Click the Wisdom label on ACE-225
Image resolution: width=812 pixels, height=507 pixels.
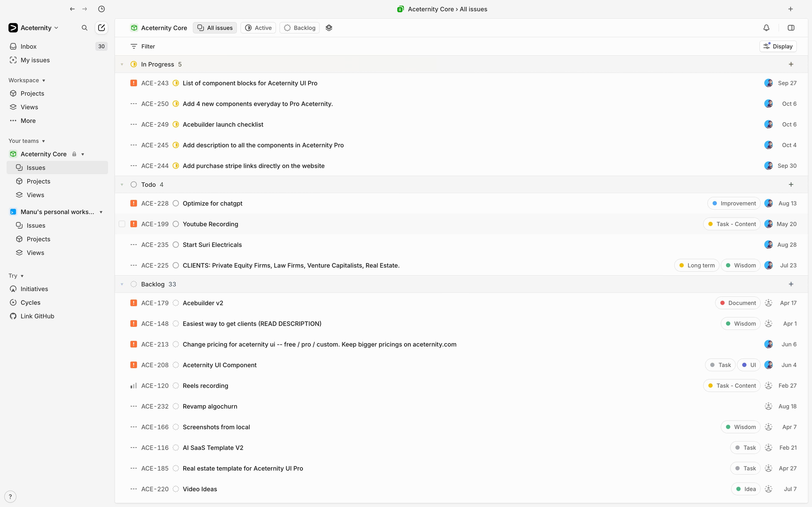741,265
